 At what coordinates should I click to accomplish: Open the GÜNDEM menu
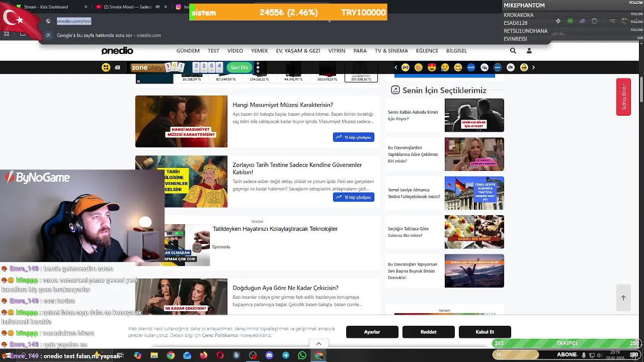(188, 51)
